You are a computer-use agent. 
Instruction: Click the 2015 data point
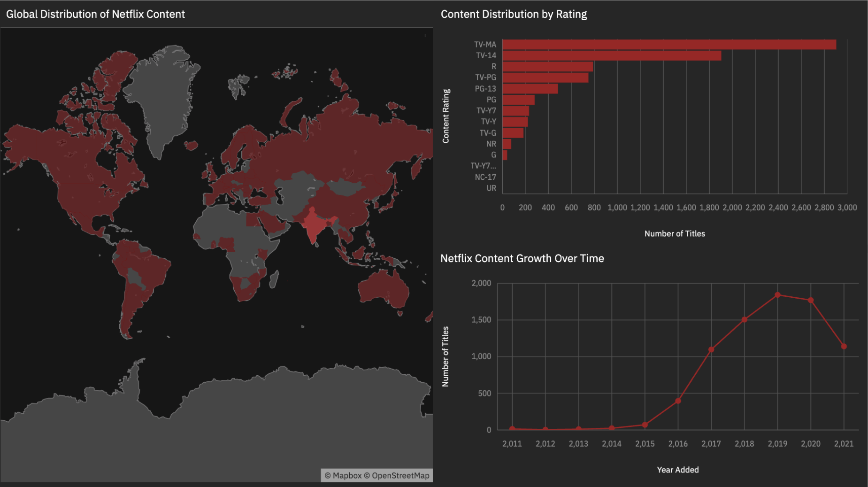coord(645,425)
